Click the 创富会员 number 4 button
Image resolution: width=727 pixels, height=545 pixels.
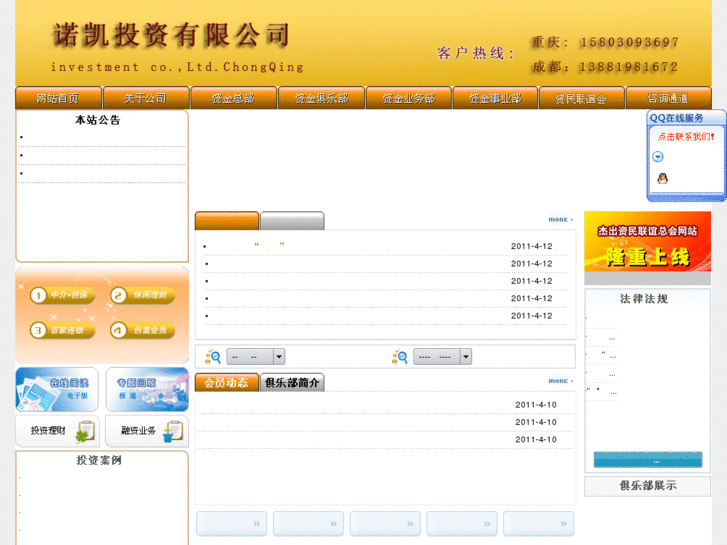pyautogui.click(x=143, y=330)
